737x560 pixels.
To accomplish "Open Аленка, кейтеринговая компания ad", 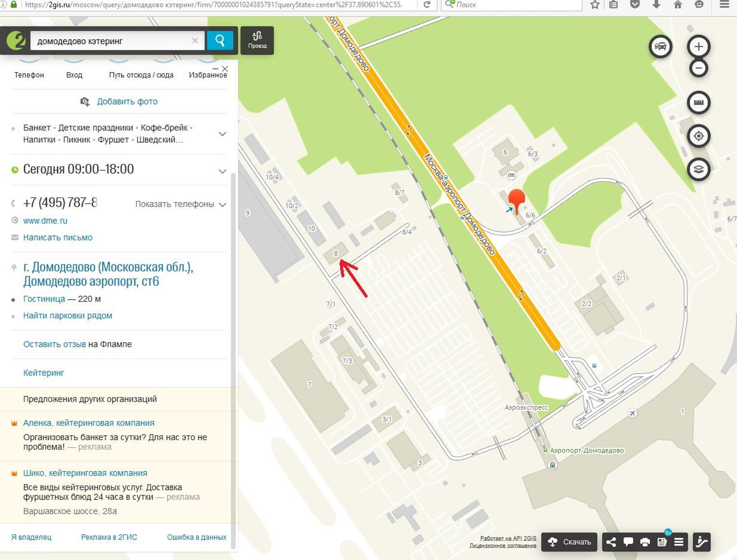I will pos(89,423).
